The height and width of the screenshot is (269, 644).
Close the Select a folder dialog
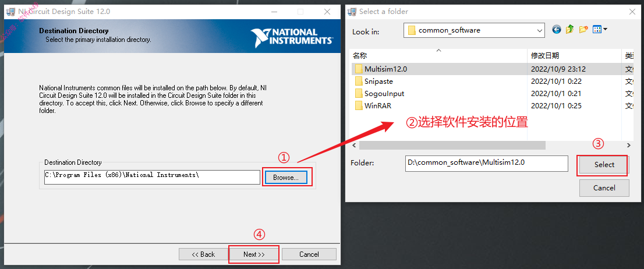click(632, 12)
